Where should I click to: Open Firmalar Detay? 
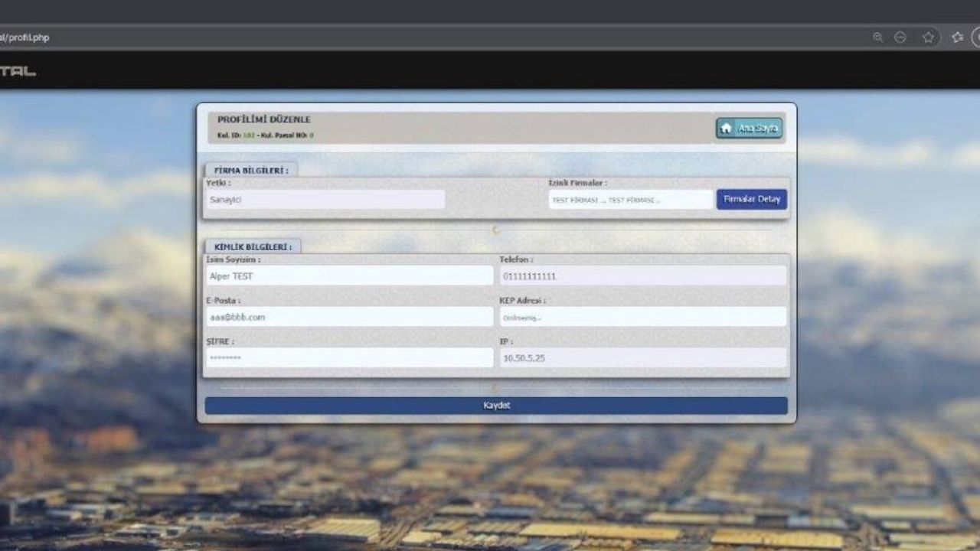click(751, 200)
